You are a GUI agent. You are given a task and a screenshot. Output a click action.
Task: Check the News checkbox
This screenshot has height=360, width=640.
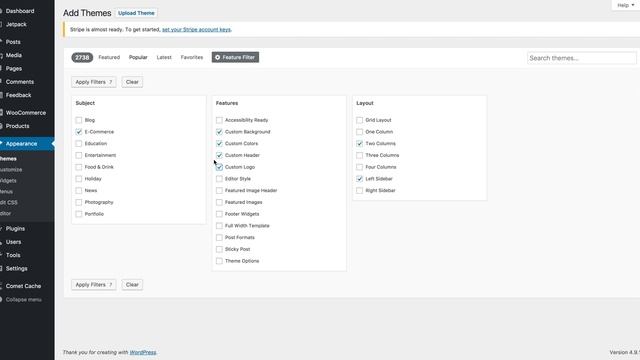point(79,191)
